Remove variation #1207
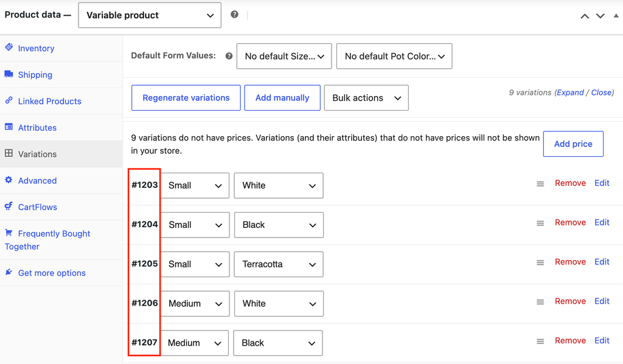This screenshot has height=364, width=623. 570,340
